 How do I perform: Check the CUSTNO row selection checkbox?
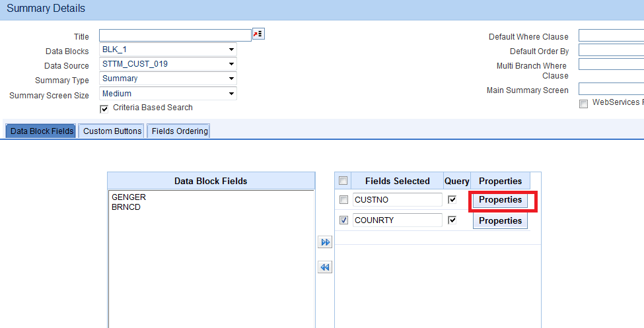343,200
